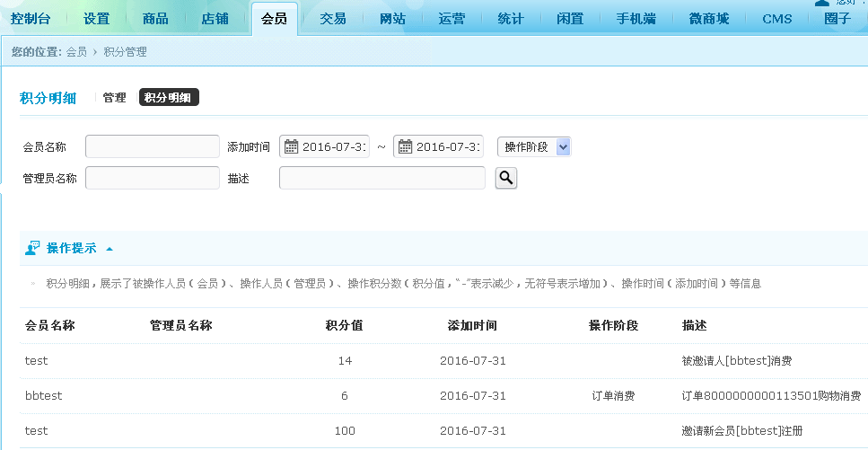Collapse the 操作提示 panel triangle
The width and height of the screenshot is (868, 450).
109,249
